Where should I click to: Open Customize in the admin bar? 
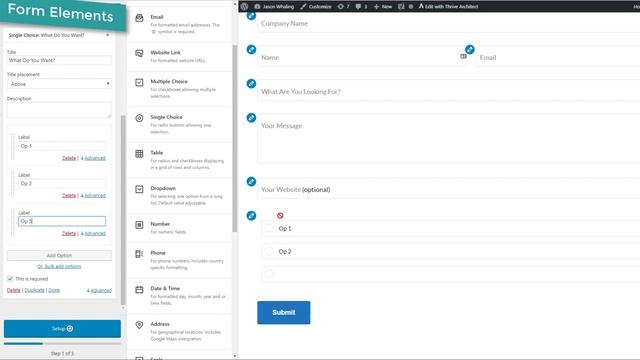tap(316, 6)
